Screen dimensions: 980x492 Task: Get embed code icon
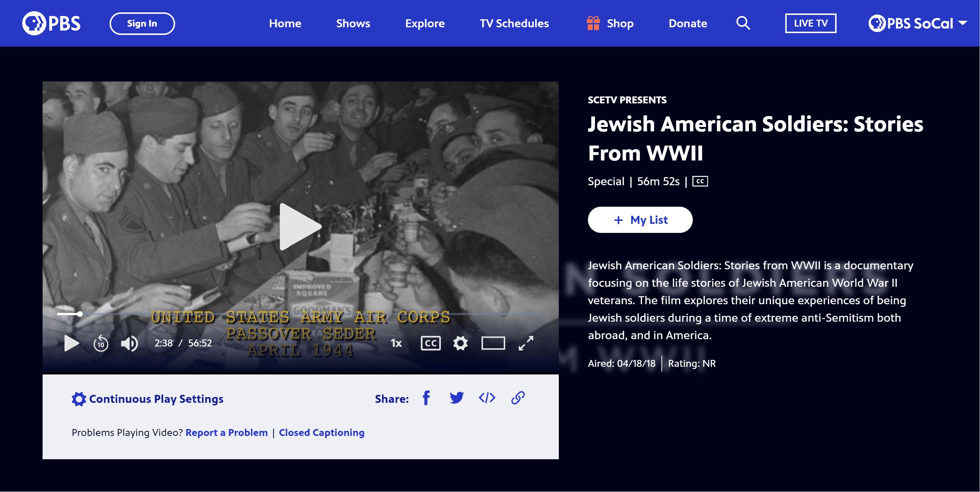pyautogui.click(x=487, y=398)
